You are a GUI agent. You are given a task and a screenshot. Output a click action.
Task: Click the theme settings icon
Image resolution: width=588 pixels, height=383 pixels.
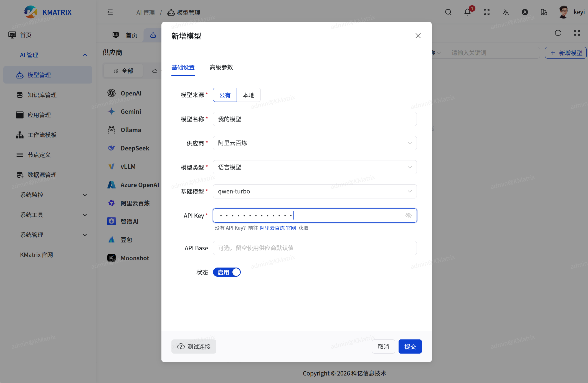[x=544, y=12]
